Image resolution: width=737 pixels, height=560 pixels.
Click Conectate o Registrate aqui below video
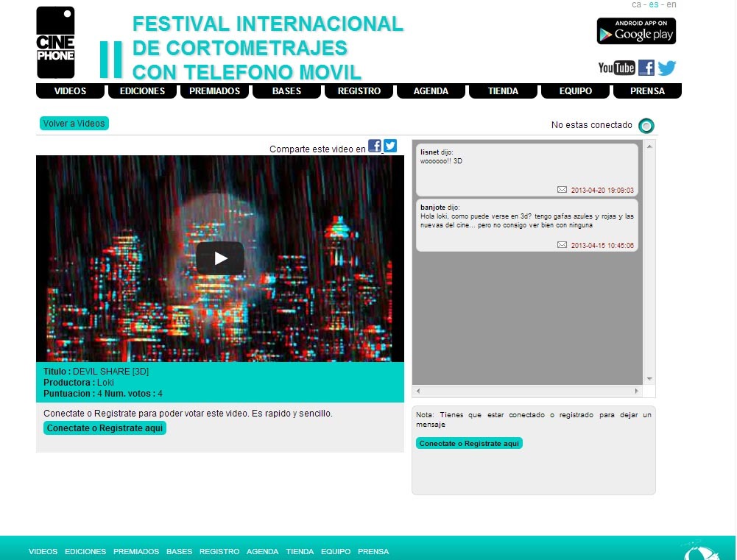coord(105,428)
